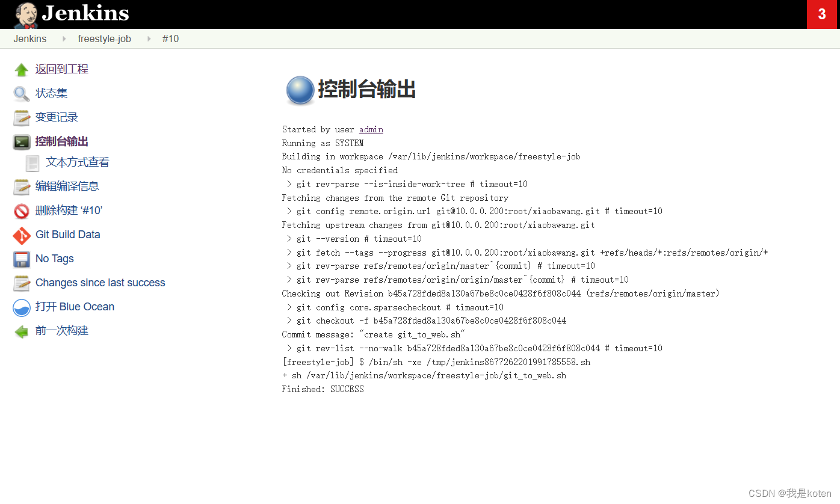View the 变更记录 link
Screen dimensions: 840x504
[57, 117]
